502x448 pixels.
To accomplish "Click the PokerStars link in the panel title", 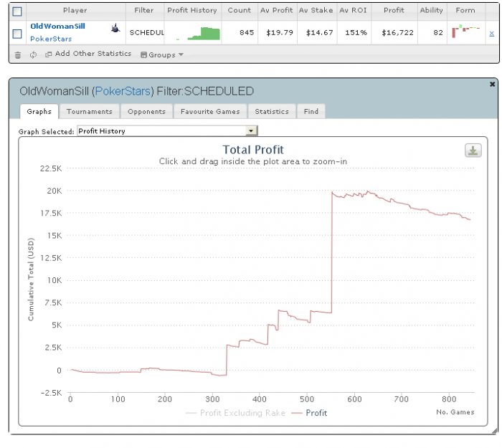I will [123, 91].
